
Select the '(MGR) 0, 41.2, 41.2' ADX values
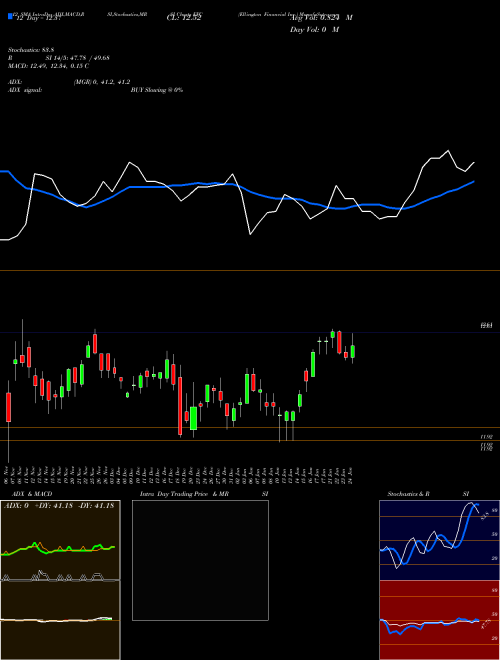(x=102, y=82)
